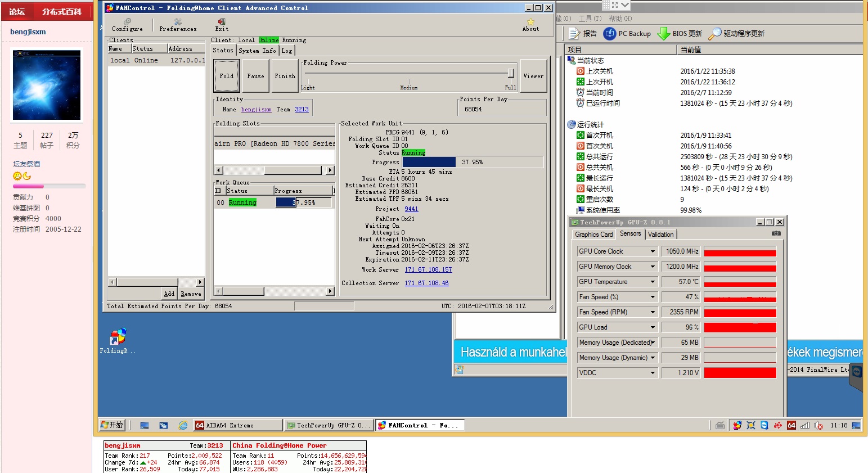This screenshot has width=868, height=473.
Task: Click the forum user avatar image
Action: [47, 85]
